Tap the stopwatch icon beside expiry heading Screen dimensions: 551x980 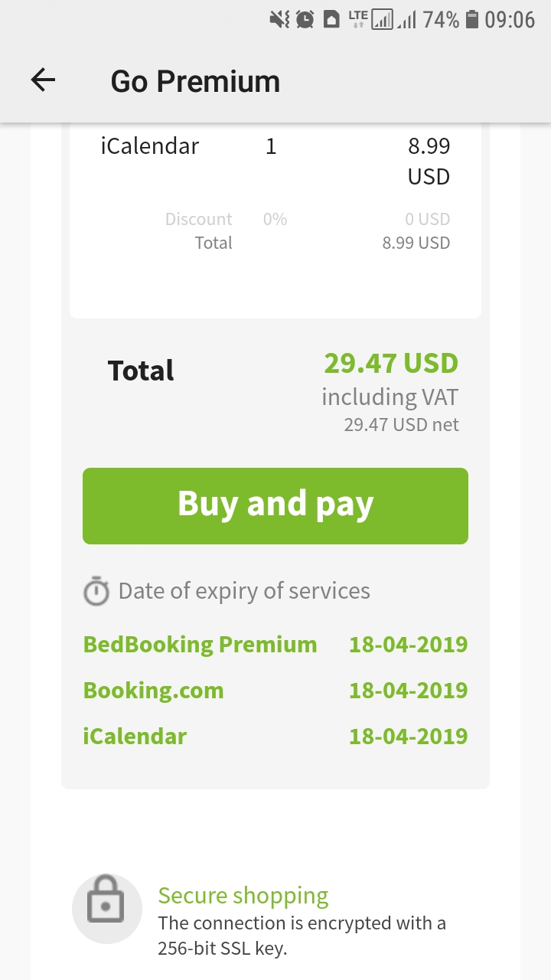(x=96, y=592)
